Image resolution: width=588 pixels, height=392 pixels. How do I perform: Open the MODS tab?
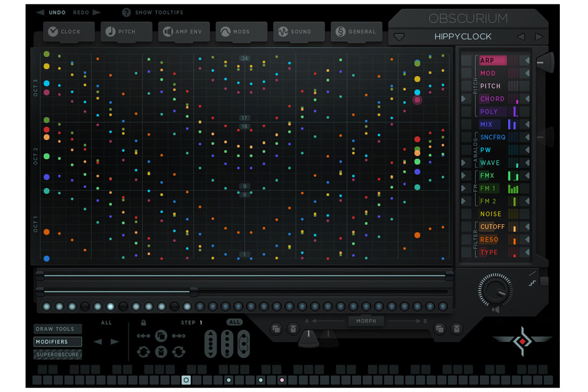242,32
